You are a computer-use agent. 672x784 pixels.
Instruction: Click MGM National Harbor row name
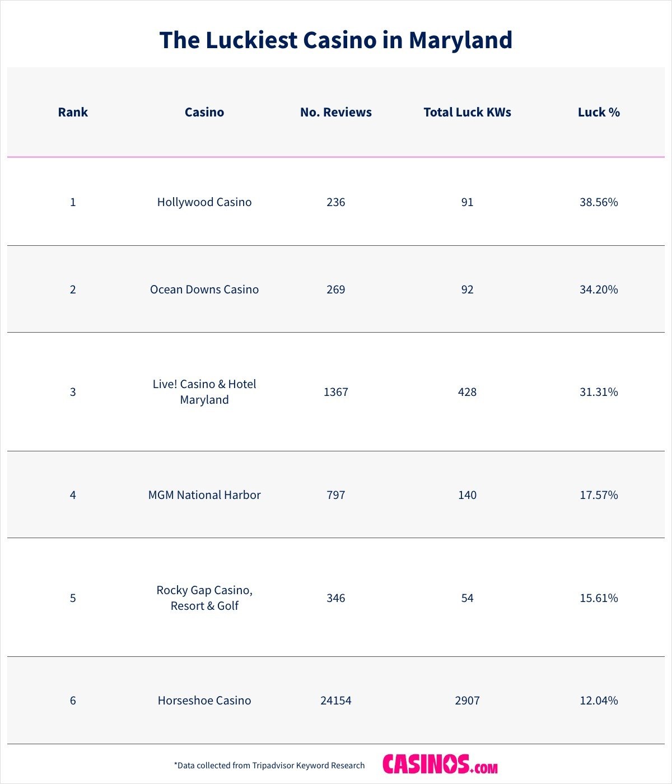tap(204, 495)
